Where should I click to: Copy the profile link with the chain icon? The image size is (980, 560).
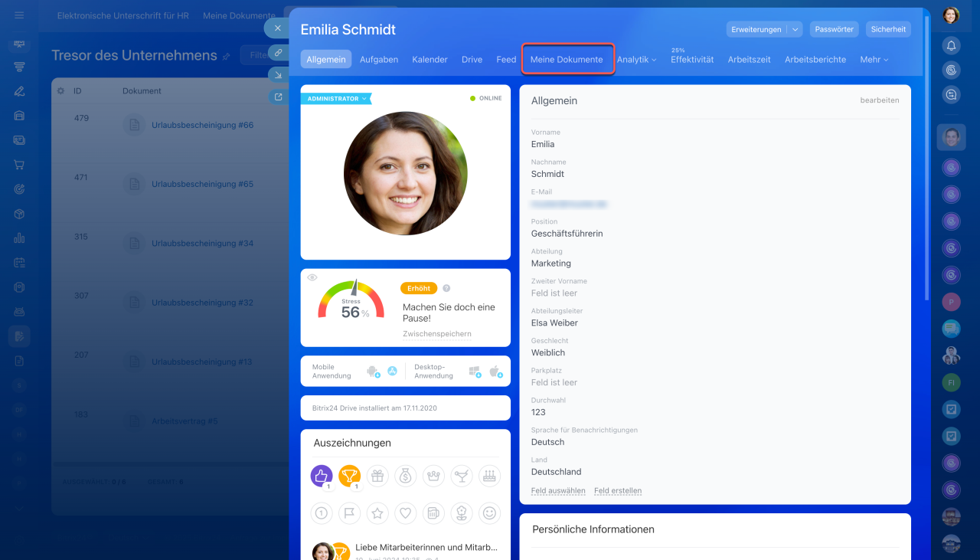pyautogui.click(x=278, y=52)
